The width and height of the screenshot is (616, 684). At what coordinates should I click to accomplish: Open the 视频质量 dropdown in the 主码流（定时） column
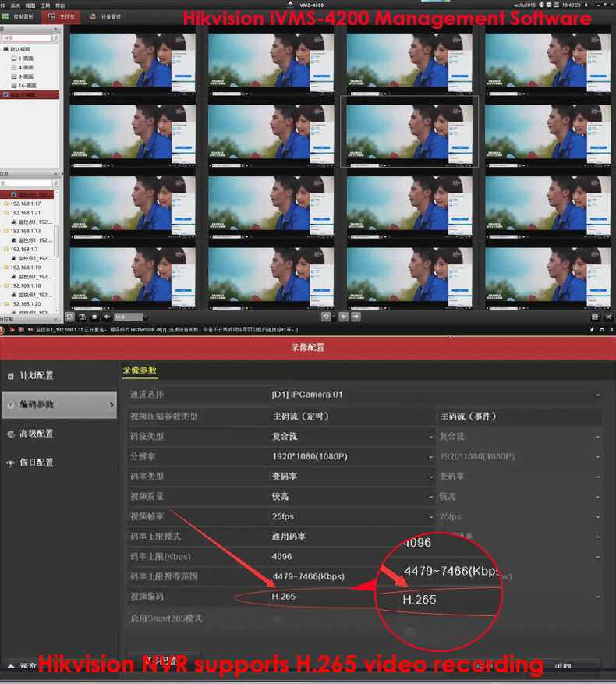352,496
